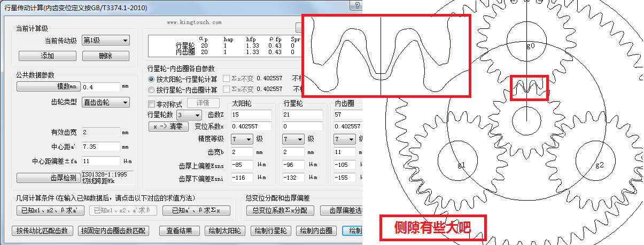The width and height of the screenshot is (644, 245).
Task: Edit 行星轮 齿宽b field
Action: [293, 152]
